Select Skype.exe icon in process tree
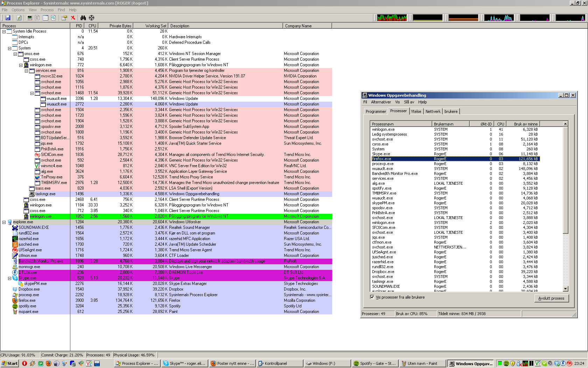This screenshot has height=368, width=588. click(15, 278)
